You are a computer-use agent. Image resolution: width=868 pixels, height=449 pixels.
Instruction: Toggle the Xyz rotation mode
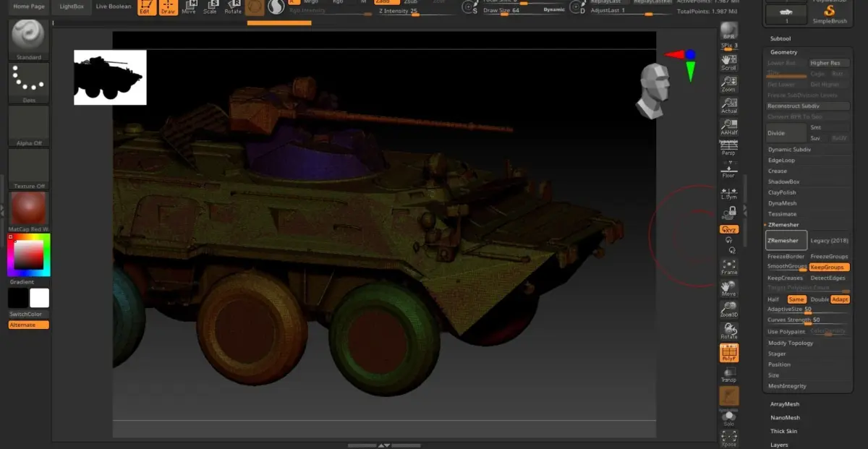(x=728, y=229)
